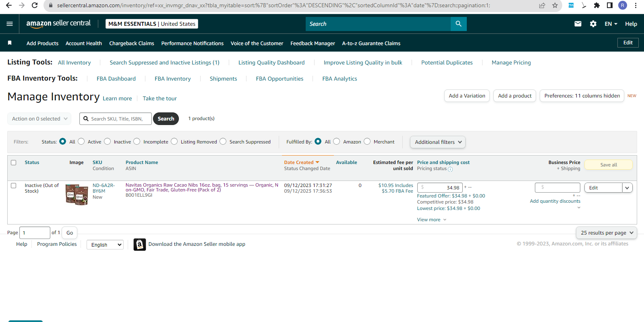Click the Amazon mobile app icon
The width and height of the screenshot is (644, 322).
pos(139,244)
